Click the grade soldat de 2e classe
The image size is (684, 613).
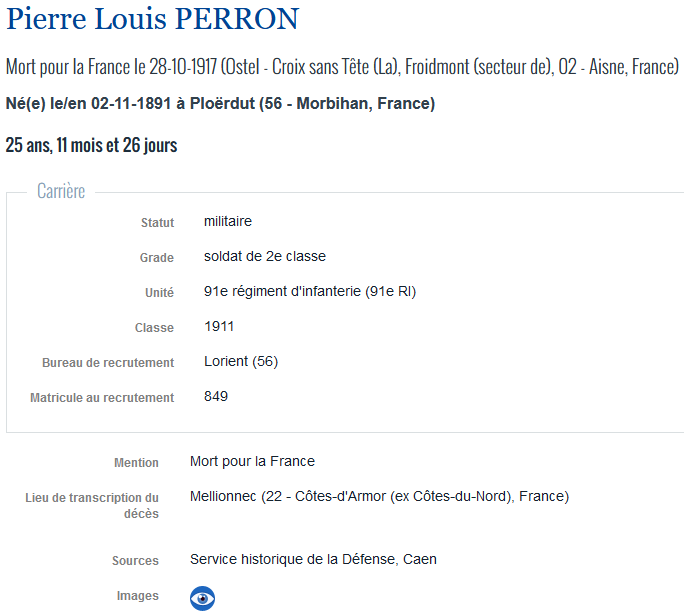tap(264, 256)
